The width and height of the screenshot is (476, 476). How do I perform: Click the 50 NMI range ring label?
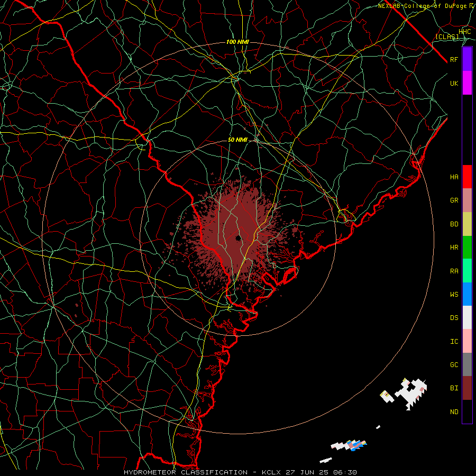click(x=237, y=140)
